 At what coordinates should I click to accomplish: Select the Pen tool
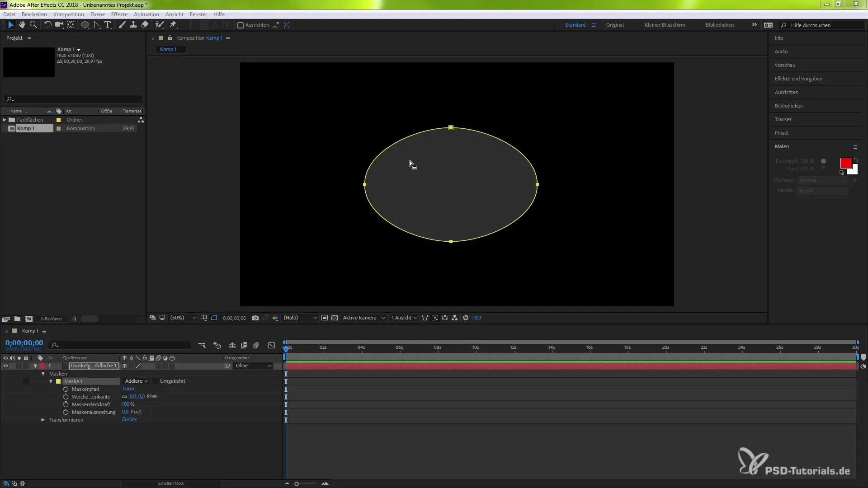(97, 25)
